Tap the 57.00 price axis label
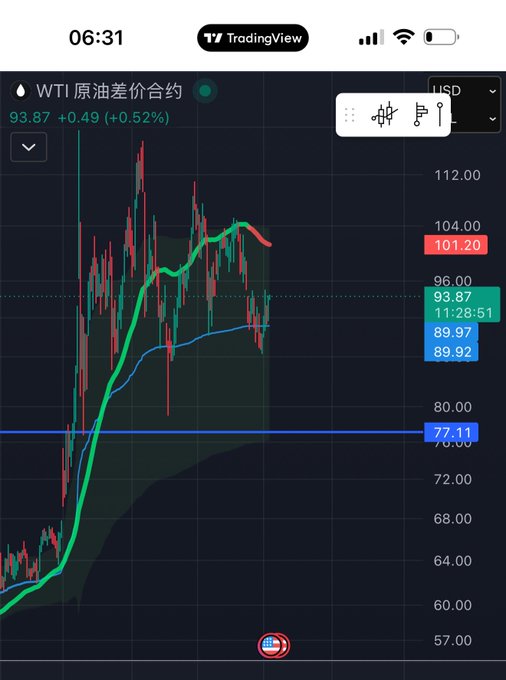The width and height of the screenshot is (506, 680). click(453, 641)
